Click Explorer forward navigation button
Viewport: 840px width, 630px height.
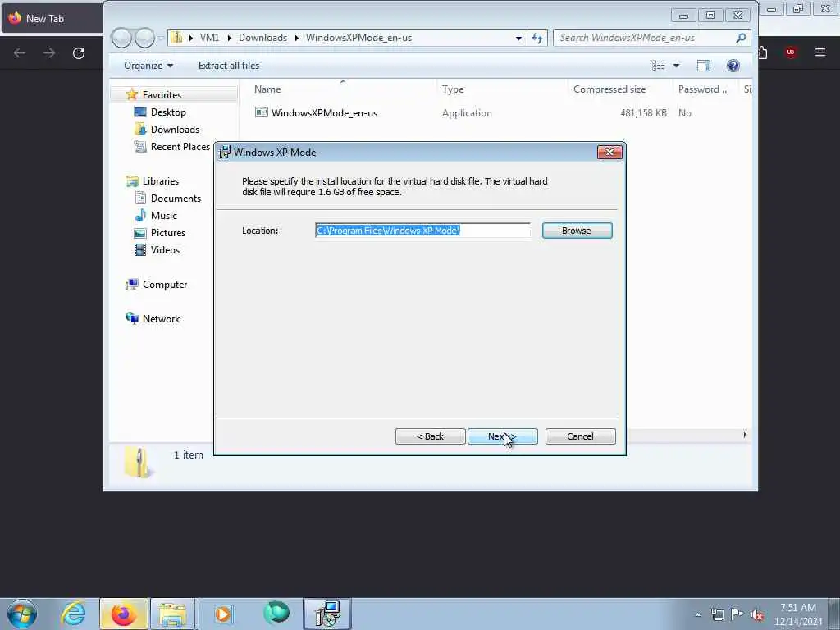(144, 38)
